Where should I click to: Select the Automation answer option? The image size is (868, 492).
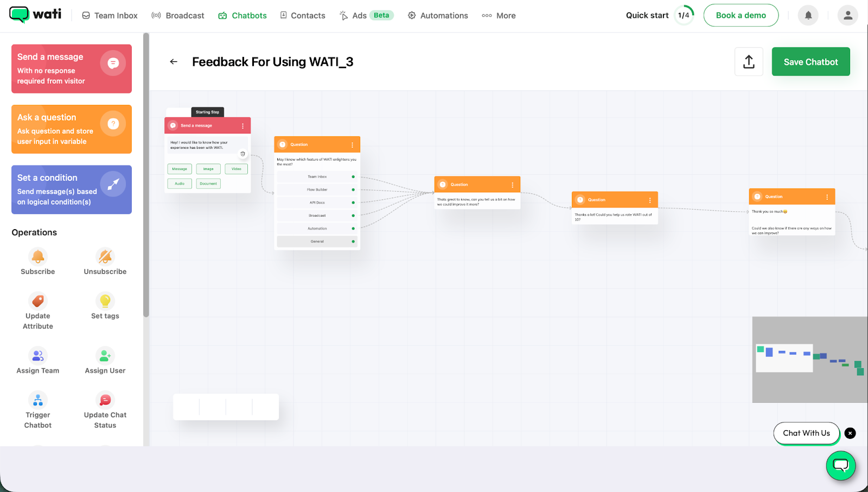pyautogui.click(x=317, y=229)
